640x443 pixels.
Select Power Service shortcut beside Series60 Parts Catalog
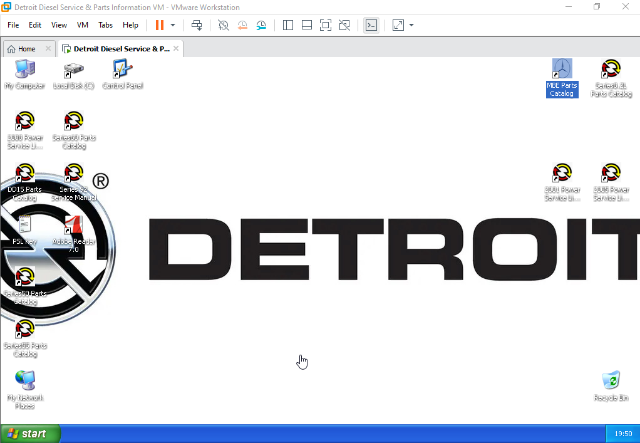pos(25,130)
